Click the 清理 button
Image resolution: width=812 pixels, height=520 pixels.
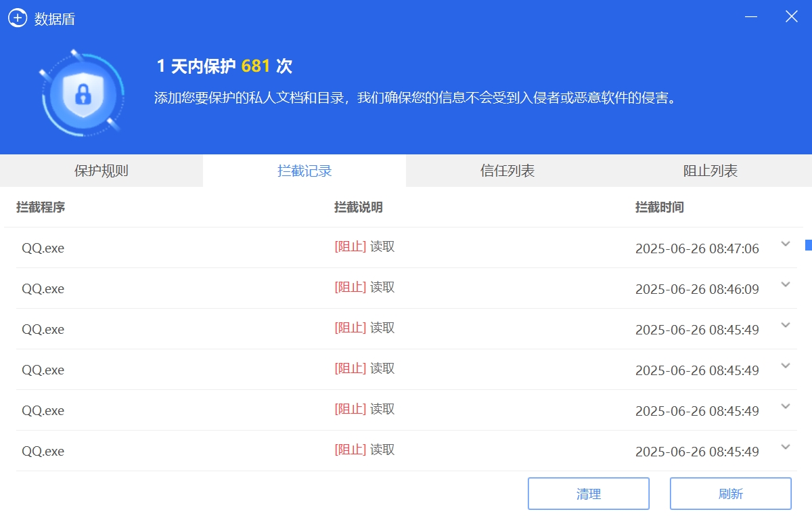click(589, 494)
